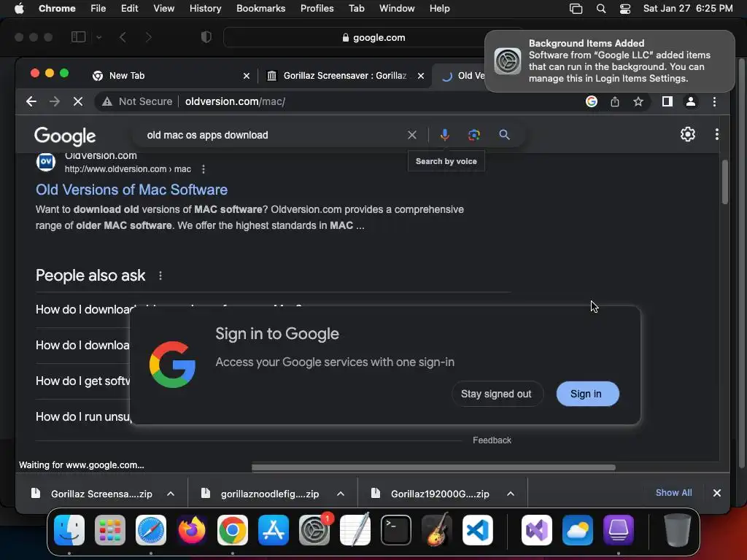Open macOS Control Center in menu bar
The height and width of the screenshot is (560, 747).
click(625, 9)
